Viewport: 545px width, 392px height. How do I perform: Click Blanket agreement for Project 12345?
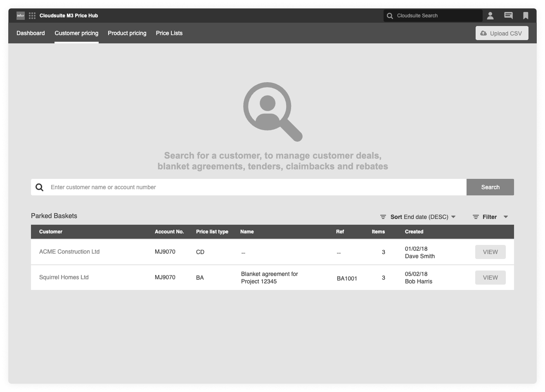click(270, 278)
